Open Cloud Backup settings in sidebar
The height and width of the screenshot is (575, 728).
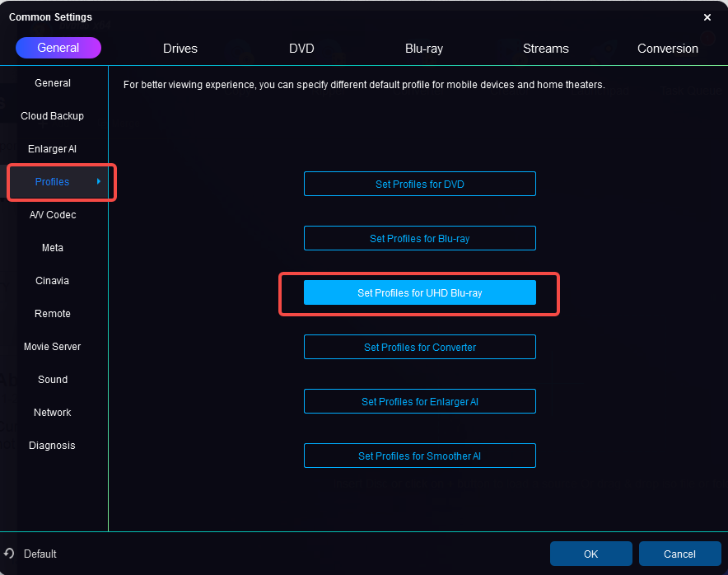pyautogui.click(x=53, y=116)
